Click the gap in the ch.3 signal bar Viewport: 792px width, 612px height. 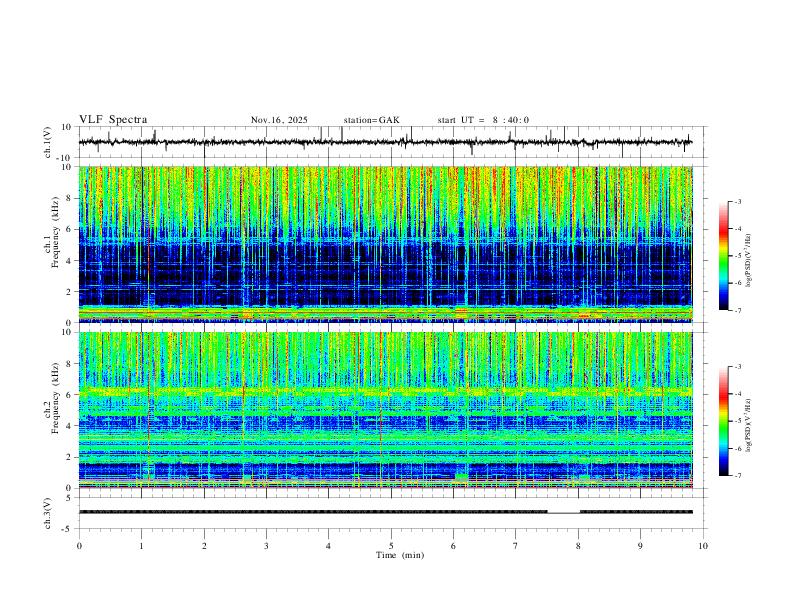(563, 512)
